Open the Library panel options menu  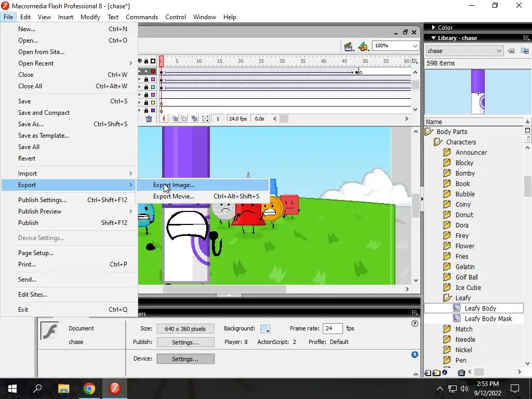tap(527, 37)
